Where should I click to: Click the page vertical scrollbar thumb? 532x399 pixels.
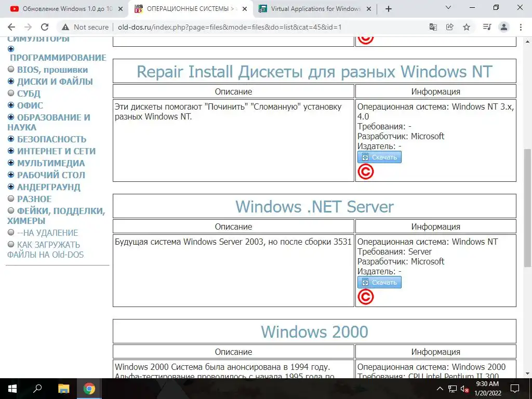tap(527, 208)
